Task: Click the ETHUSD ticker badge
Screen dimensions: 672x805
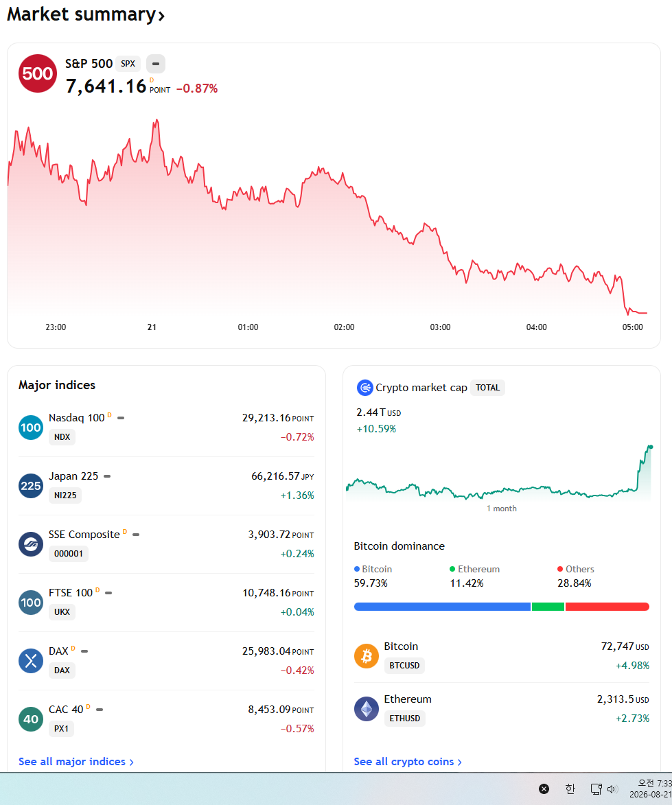Action: 404,719
